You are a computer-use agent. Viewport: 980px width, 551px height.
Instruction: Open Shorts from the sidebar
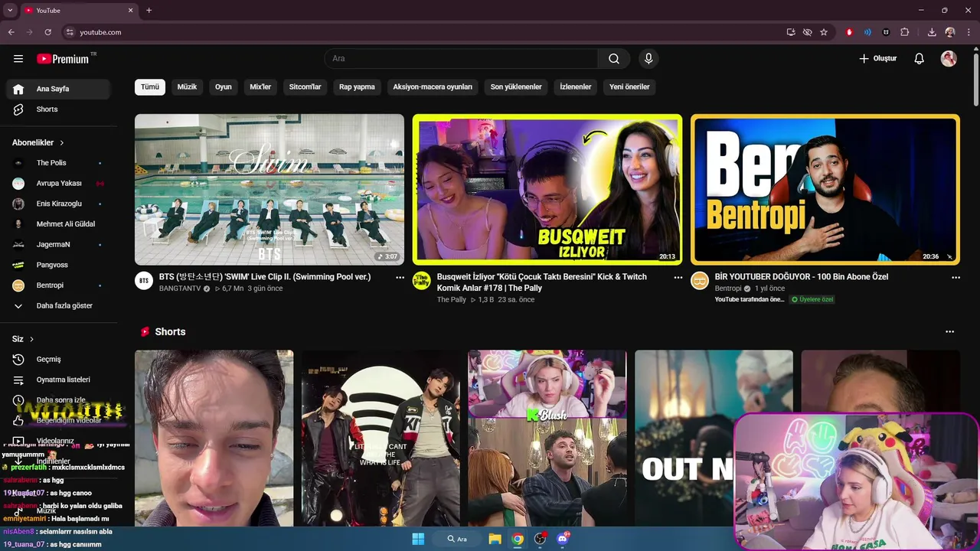pyautogui.click(x=58, y=109)
